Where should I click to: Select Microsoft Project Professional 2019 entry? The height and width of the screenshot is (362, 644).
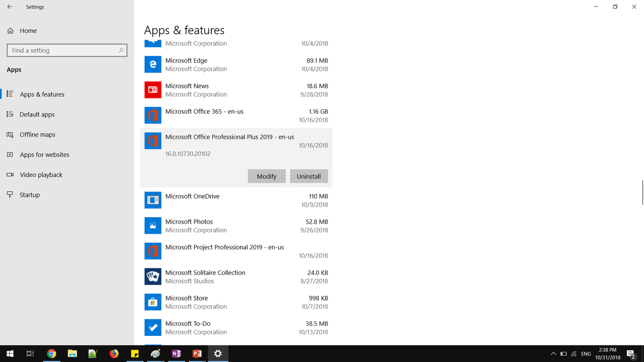click(224, 247)
